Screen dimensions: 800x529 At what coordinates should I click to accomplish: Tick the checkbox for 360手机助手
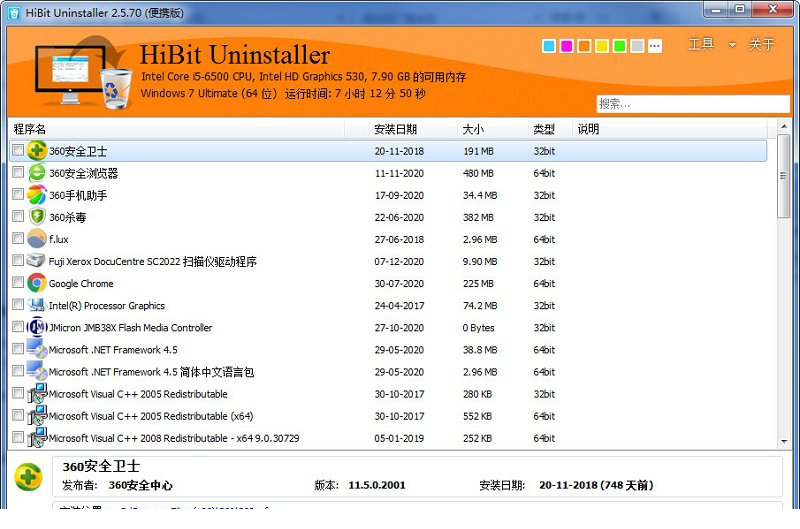coord(18,194)
